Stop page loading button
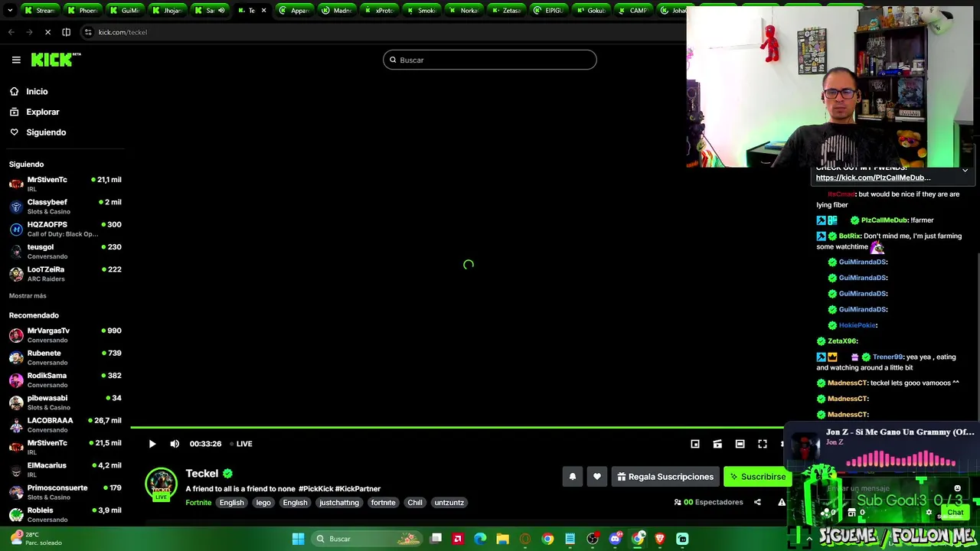The width and height of the screenshot is (980, 551). click(x=47, y=32)
